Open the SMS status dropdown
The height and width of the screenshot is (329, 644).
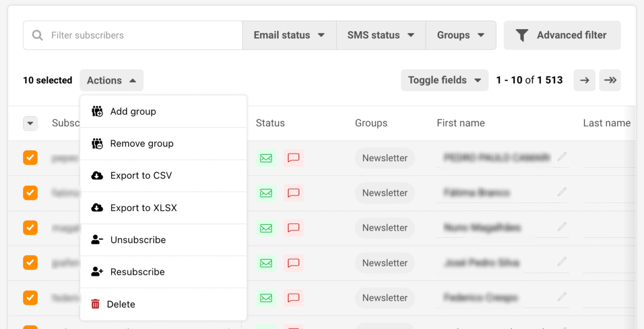click(x=380, y=35)
